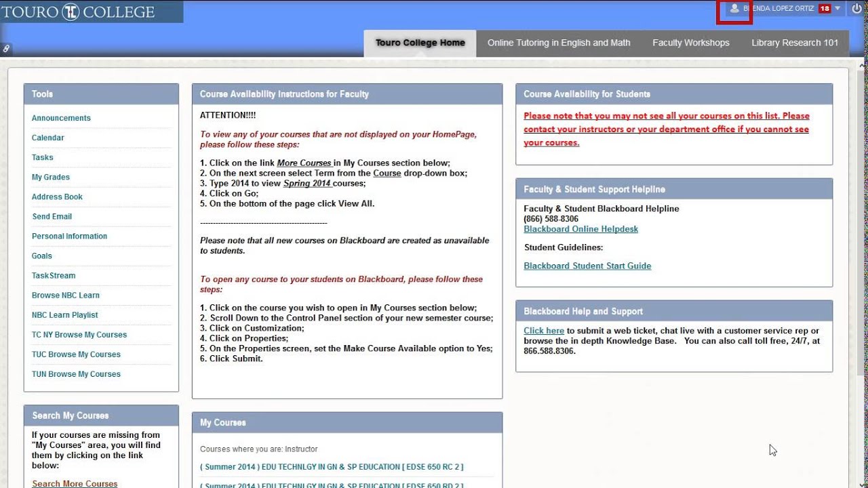Open the Calendar tool
The width and height of the screenshot is (868, 488).
(x=48, y=138)
